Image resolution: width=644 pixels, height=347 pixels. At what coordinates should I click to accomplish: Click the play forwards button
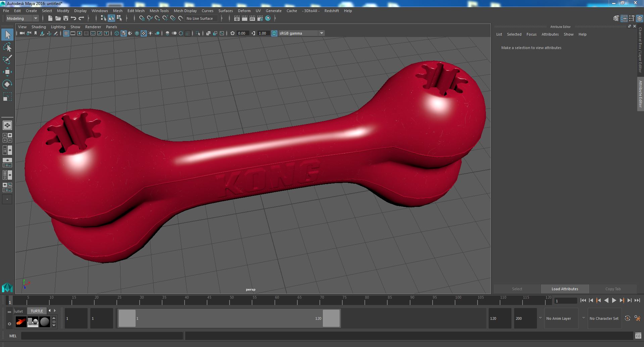coord(614,301)
